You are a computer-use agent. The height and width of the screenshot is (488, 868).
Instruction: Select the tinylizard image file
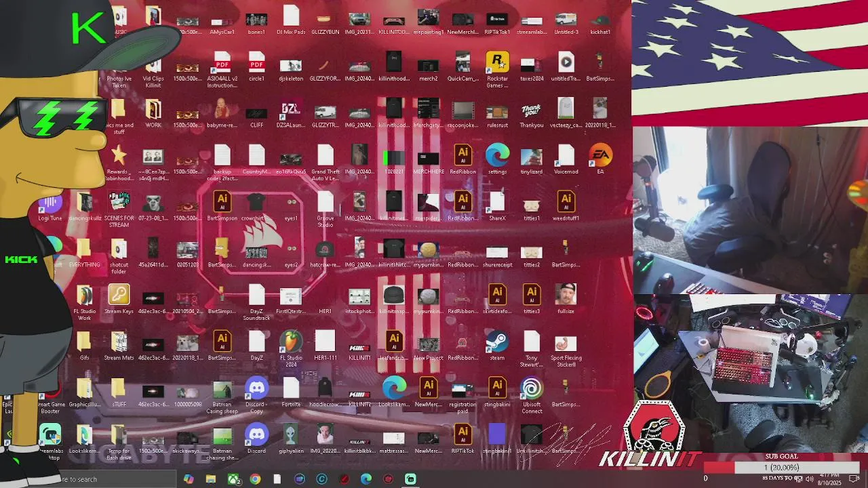[532, 156]
